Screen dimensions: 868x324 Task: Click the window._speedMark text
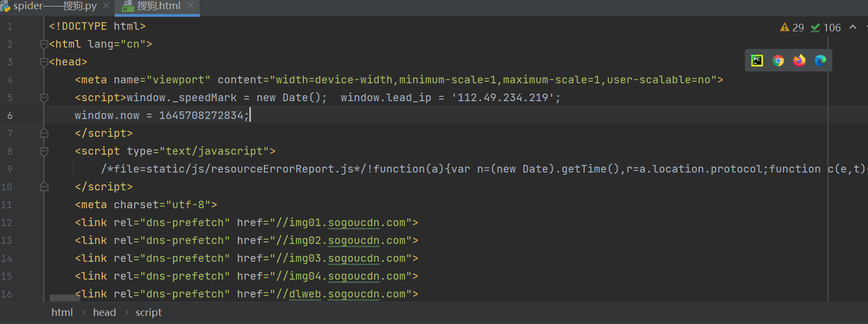pyautogui.click(x=182, y=98)
